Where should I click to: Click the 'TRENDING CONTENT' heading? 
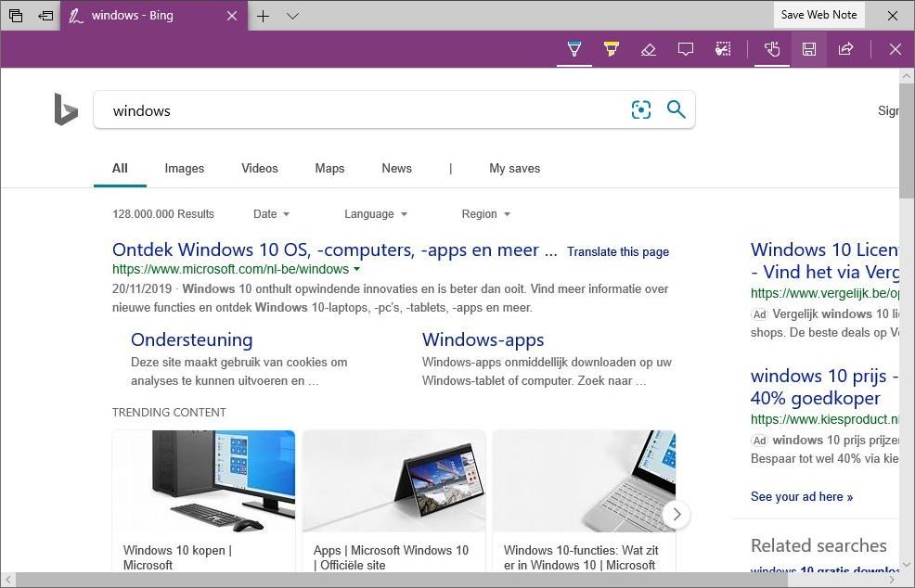tap(169, 413)
